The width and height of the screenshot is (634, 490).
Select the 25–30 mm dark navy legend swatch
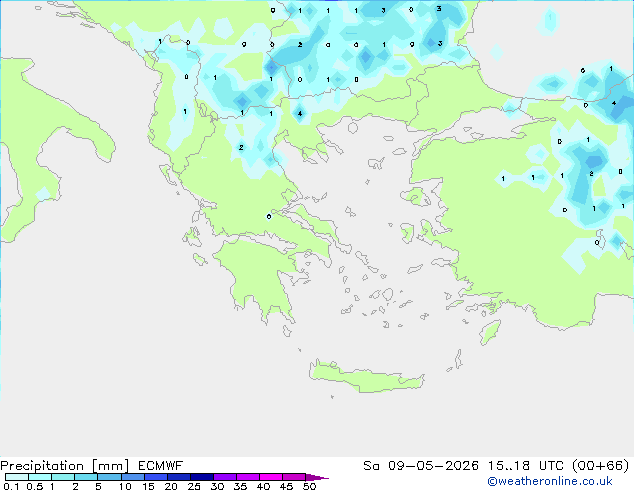[202, 477]
